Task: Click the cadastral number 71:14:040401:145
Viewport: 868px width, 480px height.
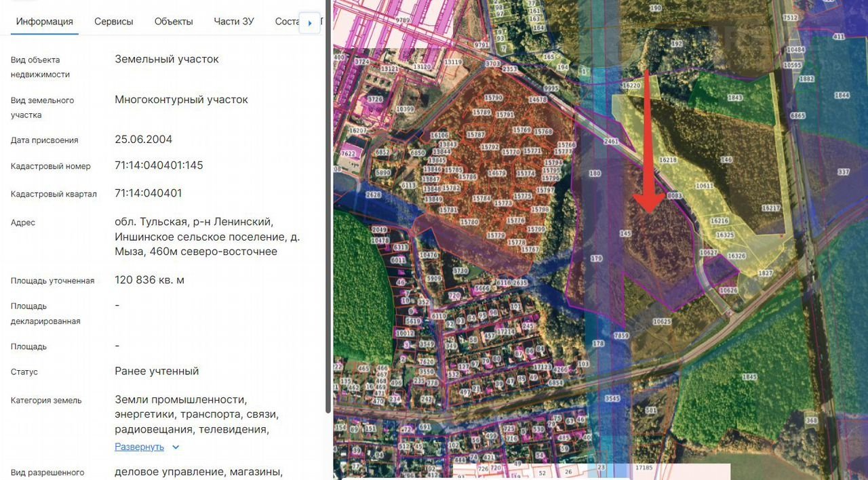Action: [x=159, y=165]
